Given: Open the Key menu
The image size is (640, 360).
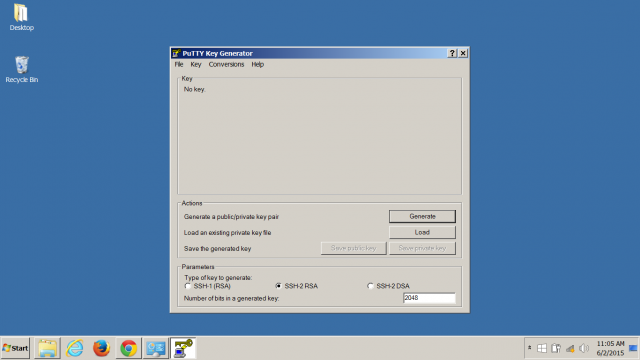Looking at the screenshot, I should (x=196, y=64).
